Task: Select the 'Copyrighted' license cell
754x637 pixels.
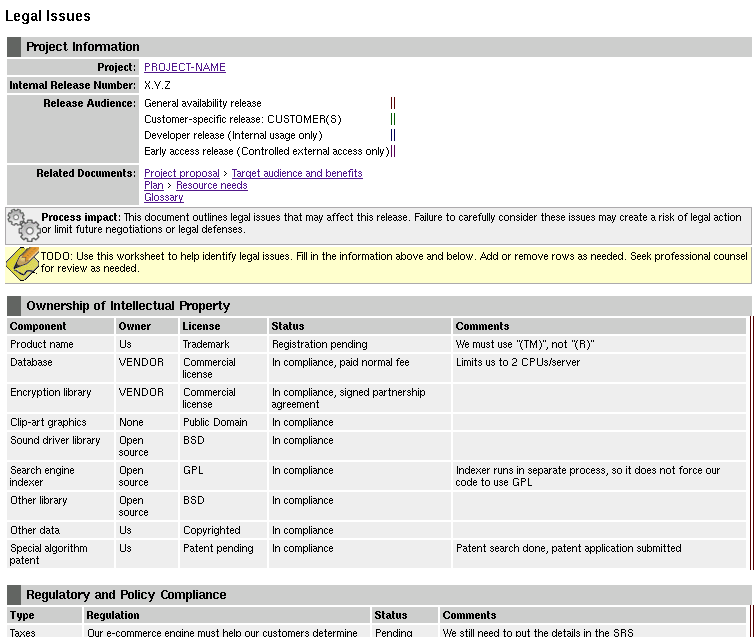Action: pyautogui.click(x=223, y=530)
